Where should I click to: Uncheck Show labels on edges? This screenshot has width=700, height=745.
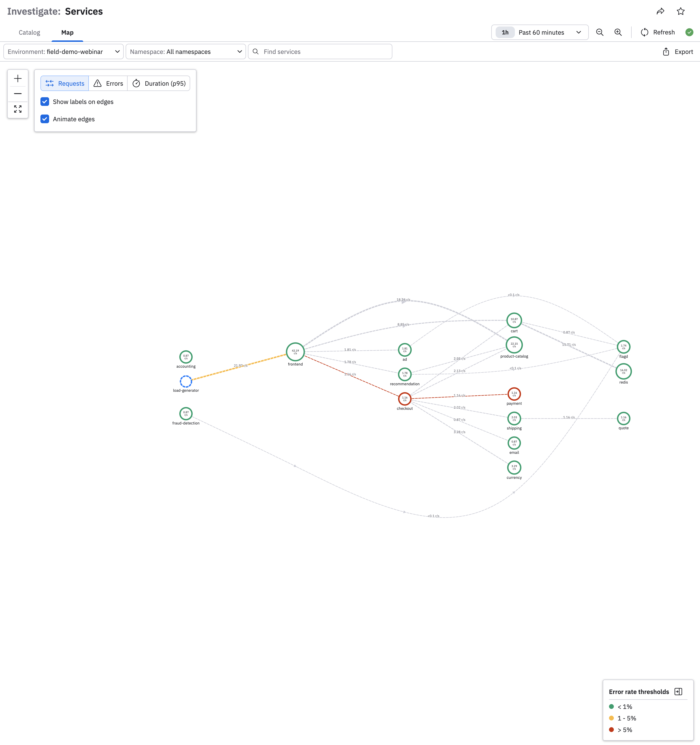pos(45,102)
